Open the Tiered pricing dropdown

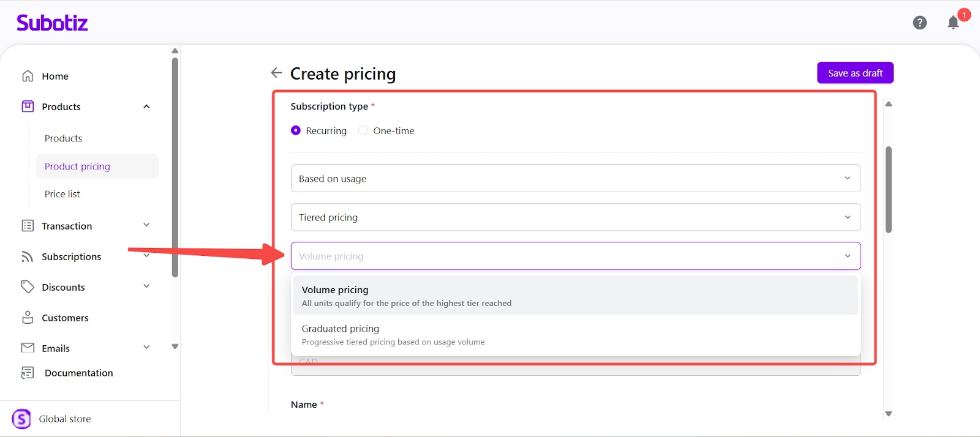(575, 217)
